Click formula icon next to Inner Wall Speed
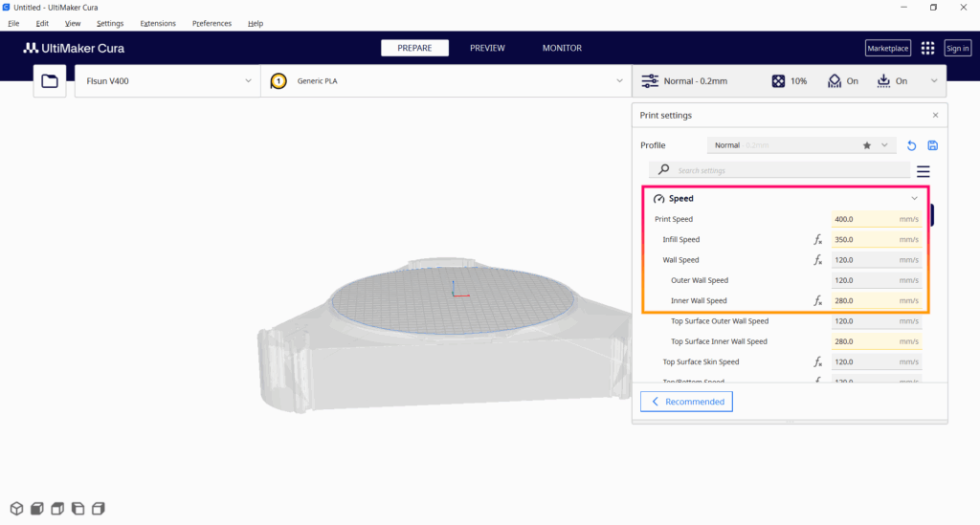 (x=817, y=301)
